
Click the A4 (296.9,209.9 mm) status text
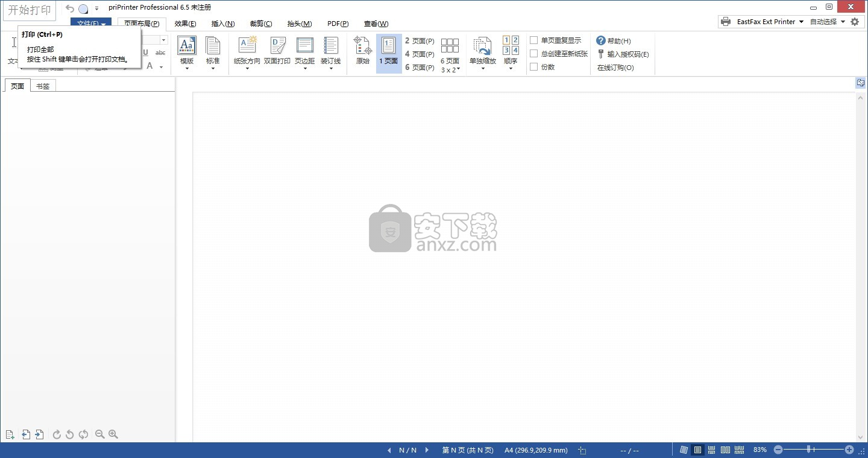coord(536,450)
